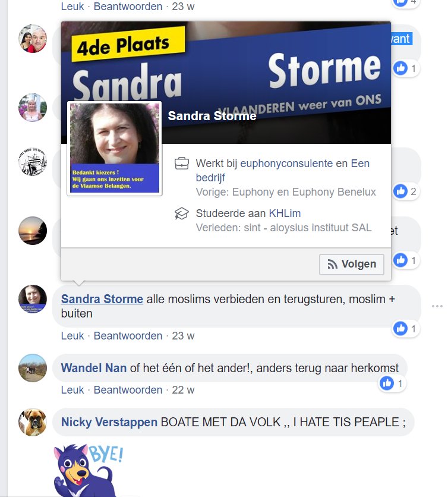This screenshot has height=497, width=448.
Task: Reply to Sandra Storme's comment via Beantwoorden
Action: [x=128, y=336]
